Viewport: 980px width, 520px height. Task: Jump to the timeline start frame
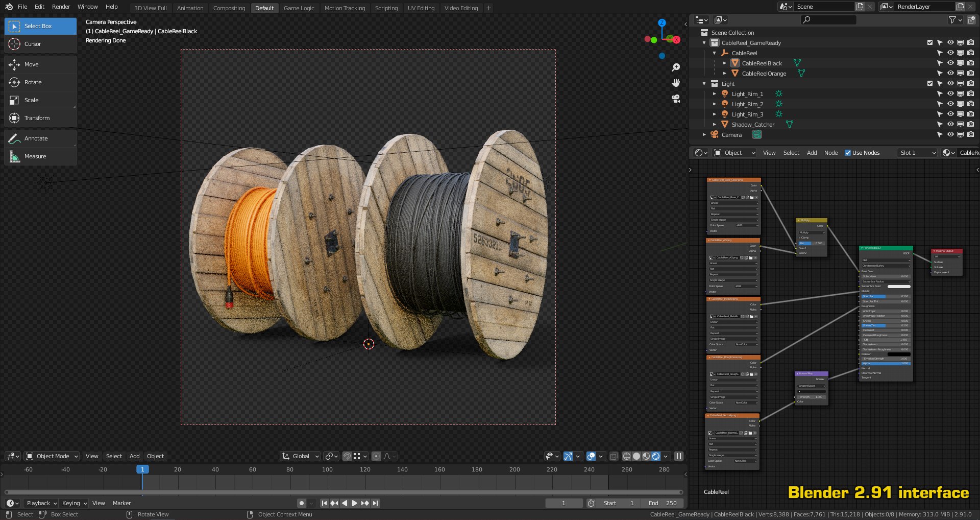click(324, 503)
